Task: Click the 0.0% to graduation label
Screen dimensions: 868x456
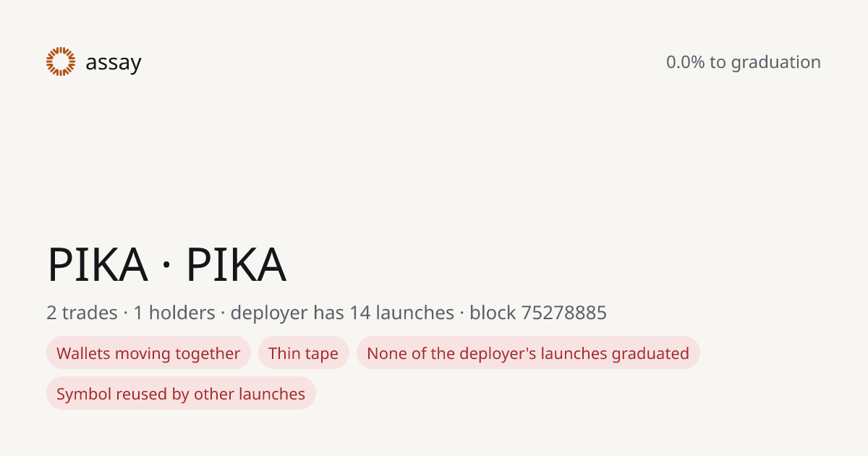Action: click(x=744, y=62)
